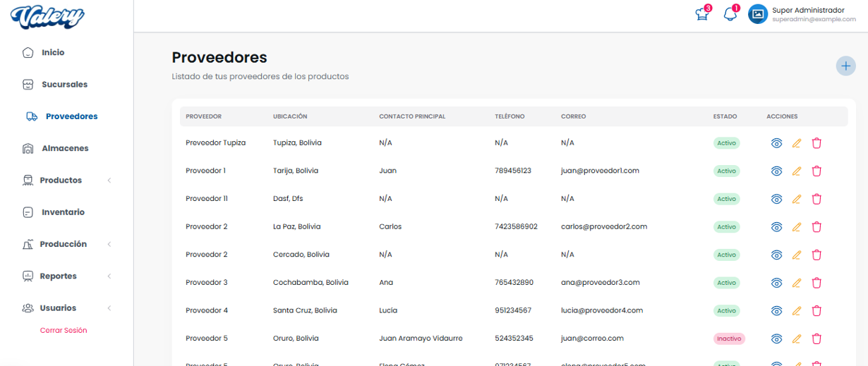The height and width of the screenshot is (366, 868).
Task: Click the PROVEEDOR column header
Action: coord(204,116)
